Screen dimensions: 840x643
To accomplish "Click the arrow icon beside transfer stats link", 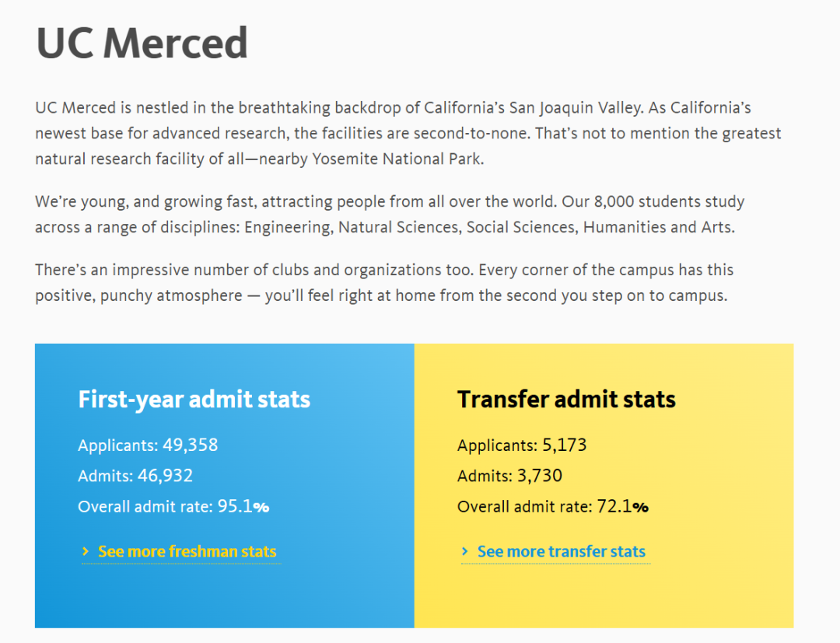I will point(464,552).
